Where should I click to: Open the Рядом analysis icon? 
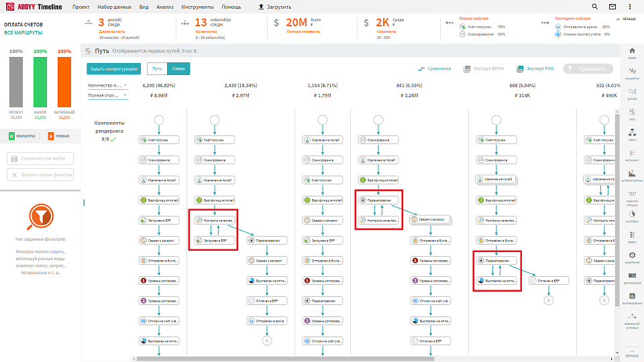(x=632, y=235)
